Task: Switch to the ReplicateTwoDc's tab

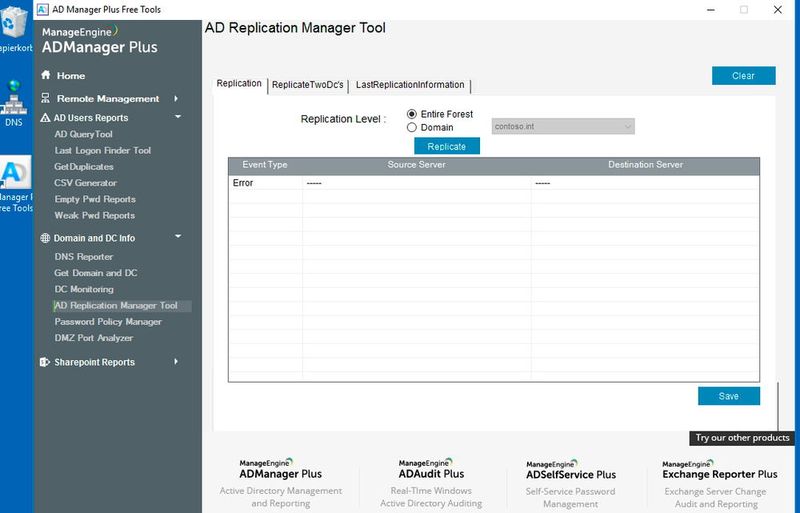Action: (x=308, y=85)
